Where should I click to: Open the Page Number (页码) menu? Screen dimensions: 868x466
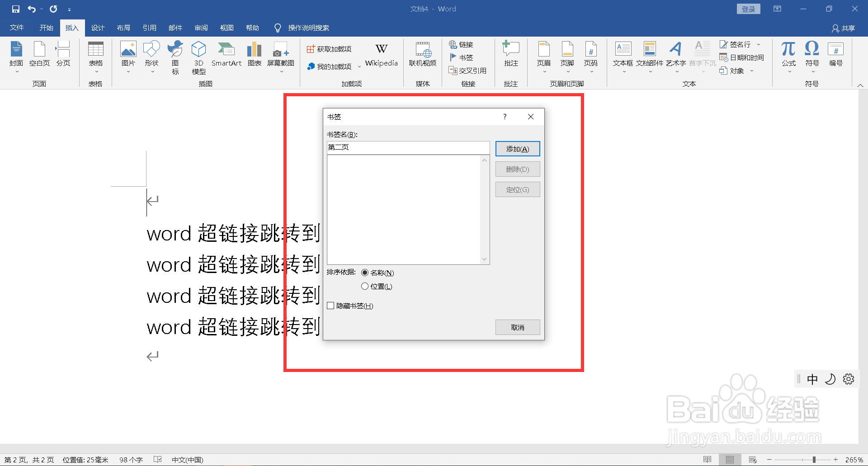click(x=591, y=57)
